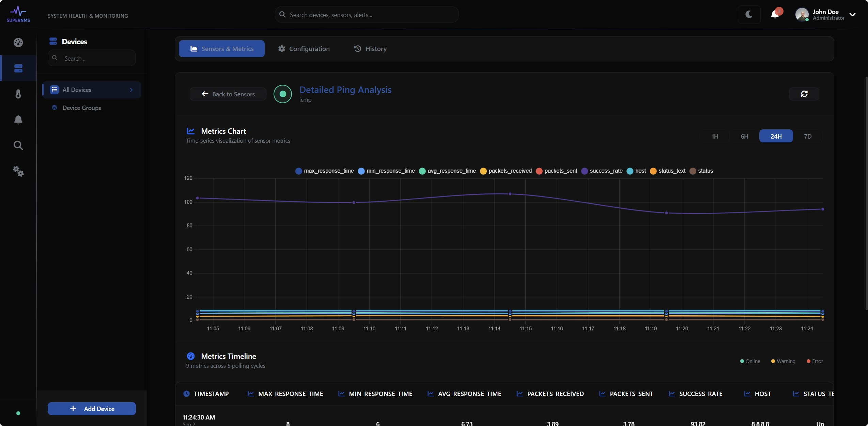Click the 11:24:30 AM timestamp row

point(199,417)
